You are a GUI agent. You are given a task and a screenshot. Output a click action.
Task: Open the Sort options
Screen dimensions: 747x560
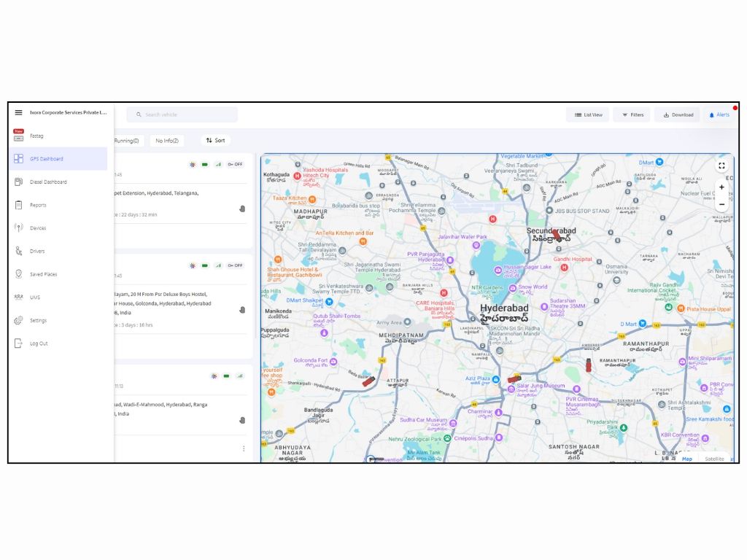click(215, 141)
